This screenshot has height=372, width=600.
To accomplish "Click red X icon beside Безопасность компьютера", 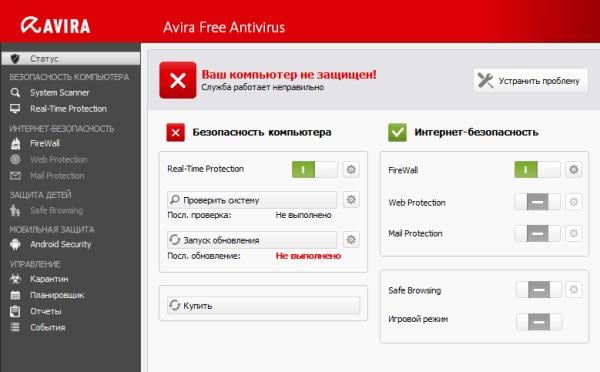I will (x=176, y=132).
